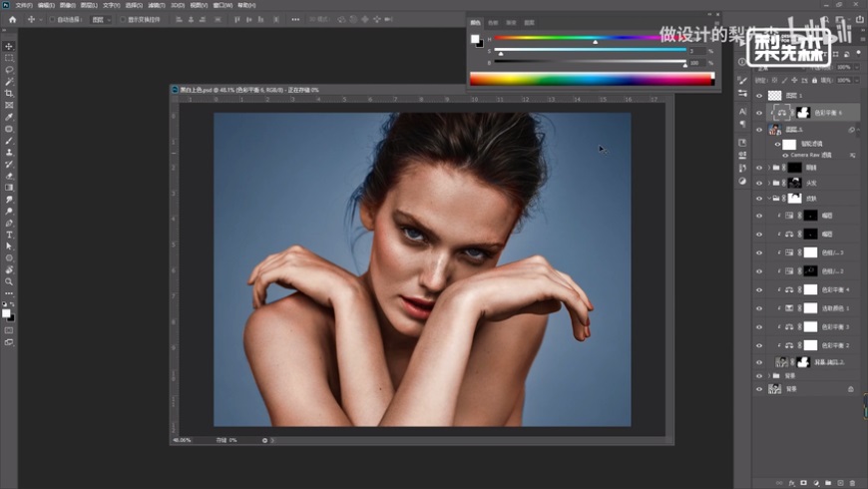Enable Show Transform Controls checkbox

coord(123,19)
